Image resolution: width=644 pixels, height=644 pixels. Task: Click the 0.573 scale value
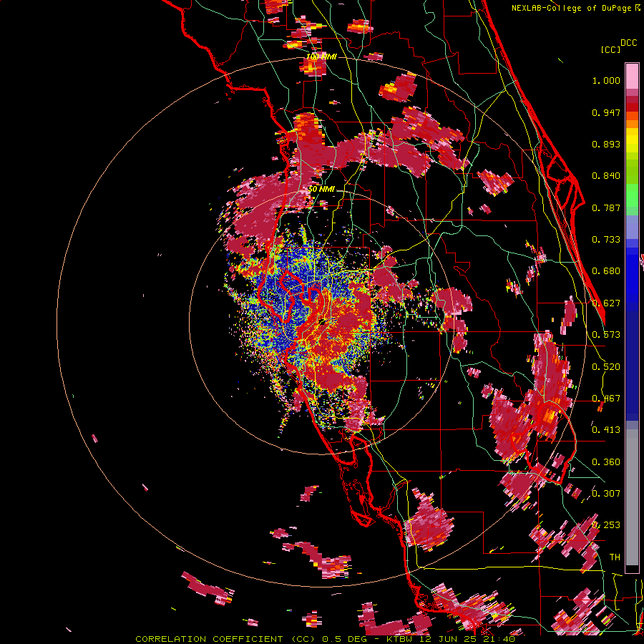[x=606, y=335]
